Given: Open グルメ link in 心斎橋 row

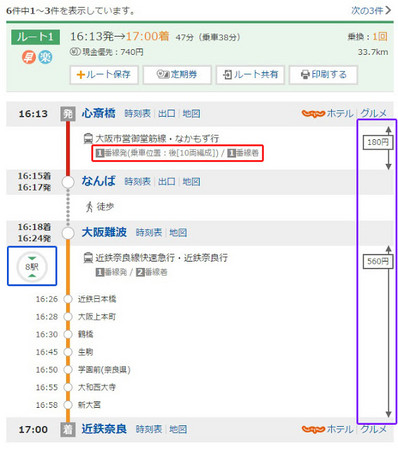Looking at the screenshot, I should pos(374,113).
